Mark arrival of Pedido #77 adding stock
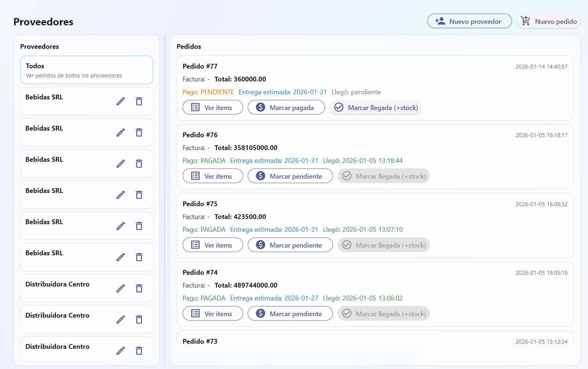This screenshot has height=369, width=588. click(x=375, y=107)
